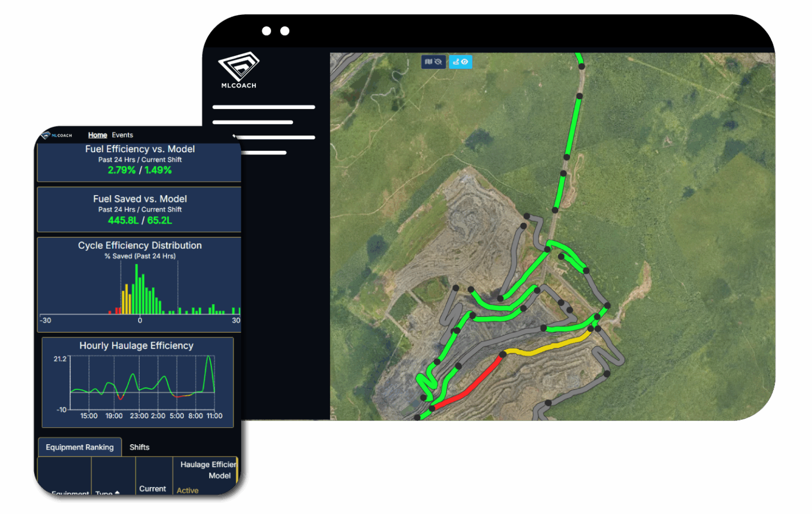Toggle the map layer visibility button

(x=433, y=62)
